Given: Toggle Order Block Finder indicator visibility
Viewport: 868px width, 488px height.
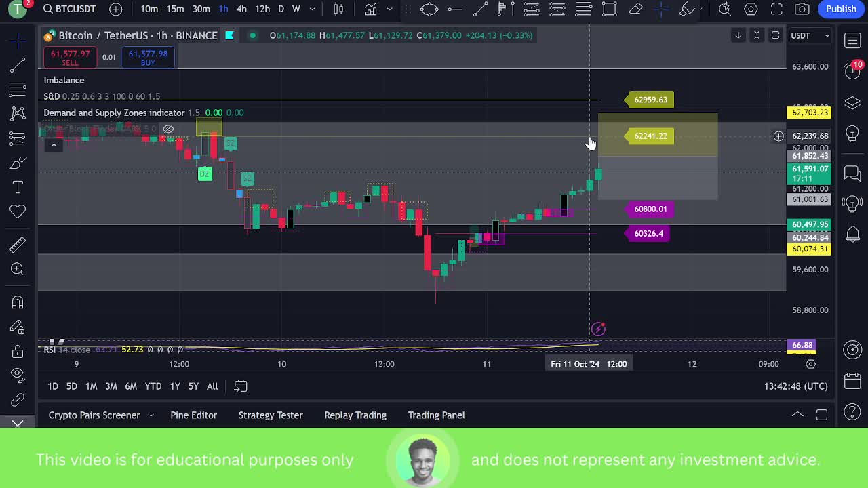Looking at the screenshot, I should [168, 129].
